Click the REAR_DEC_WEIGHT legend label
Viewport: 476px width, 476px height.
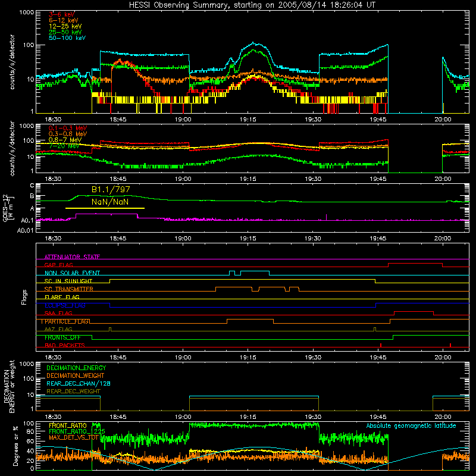point(73,392)
